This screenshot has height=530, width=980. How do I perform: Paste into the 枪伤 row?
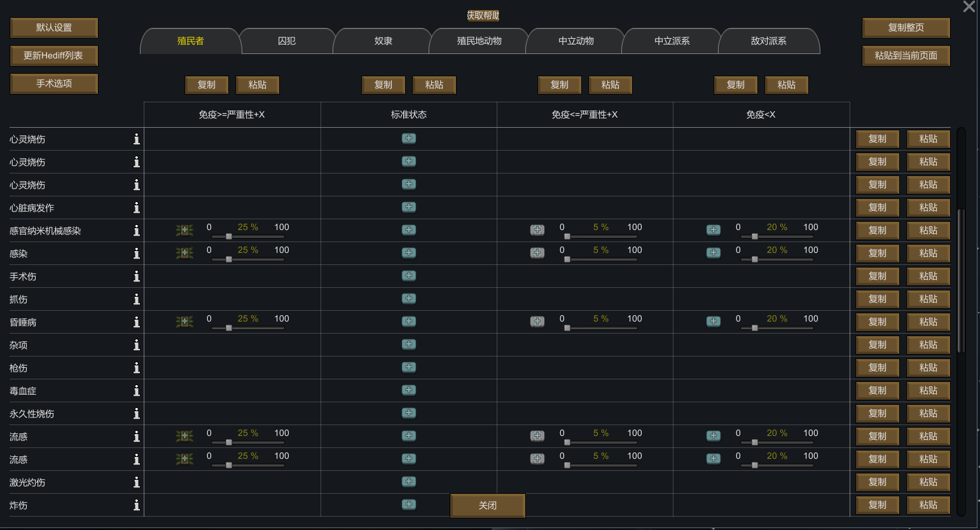point(928,368)
